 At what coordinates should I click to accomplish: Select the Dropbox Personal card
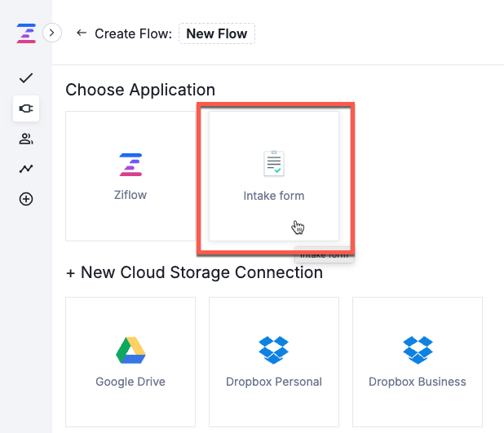274,362
